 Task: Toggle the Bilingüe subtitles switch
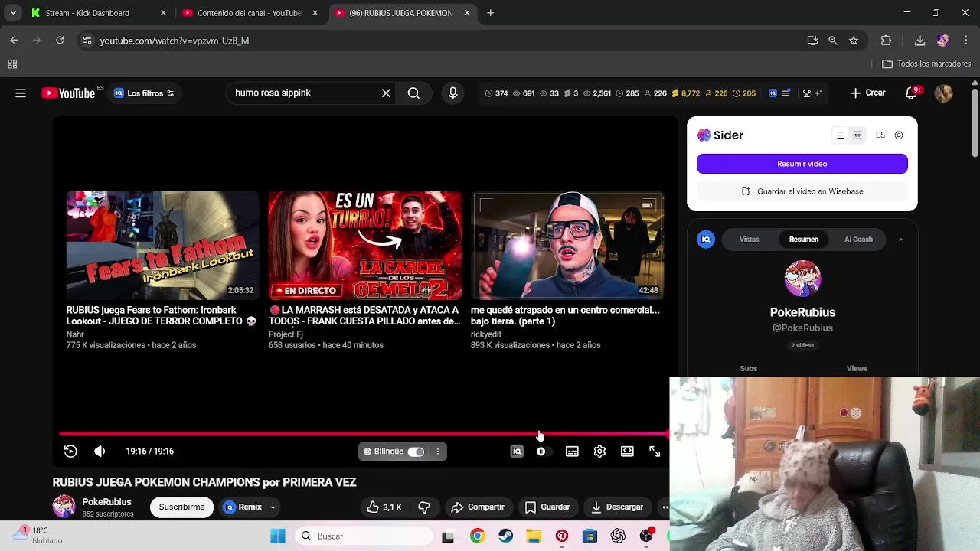coord(416,452)
